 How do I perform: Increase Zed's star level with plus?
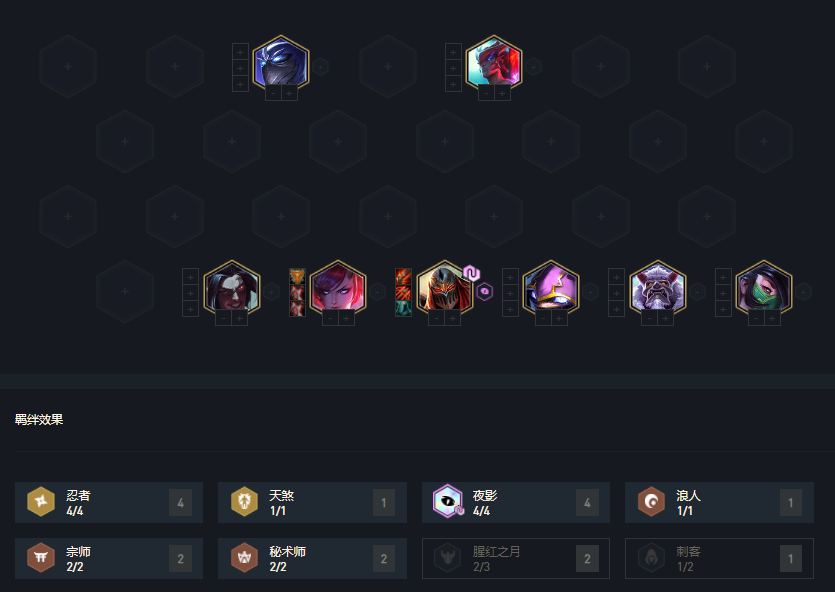[x=453, y=318]
